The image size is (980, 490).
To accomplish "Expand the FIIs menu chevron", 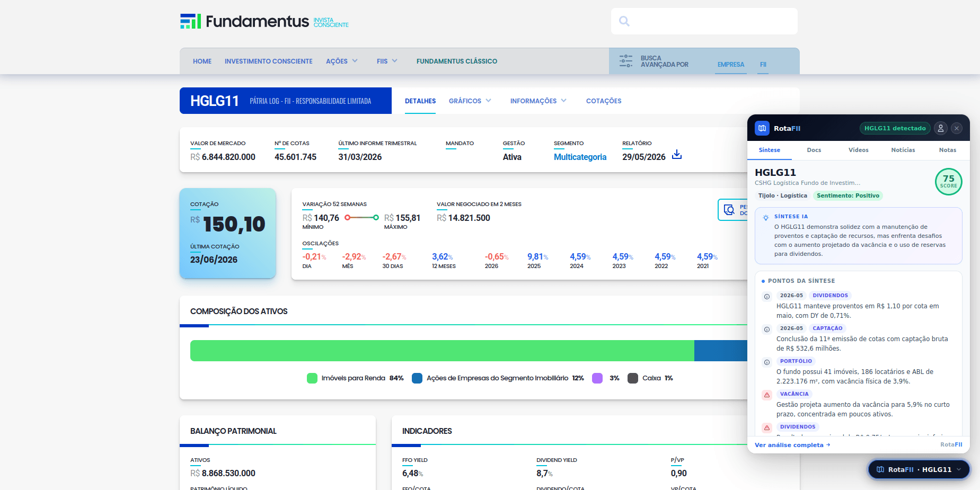I will [395, 61].
